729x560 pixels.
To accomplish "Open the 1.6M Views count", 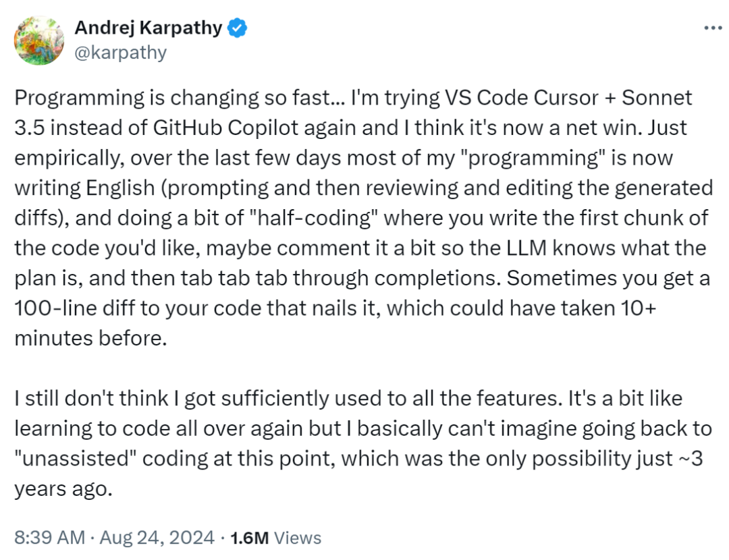I will click(x=275, y=538).
